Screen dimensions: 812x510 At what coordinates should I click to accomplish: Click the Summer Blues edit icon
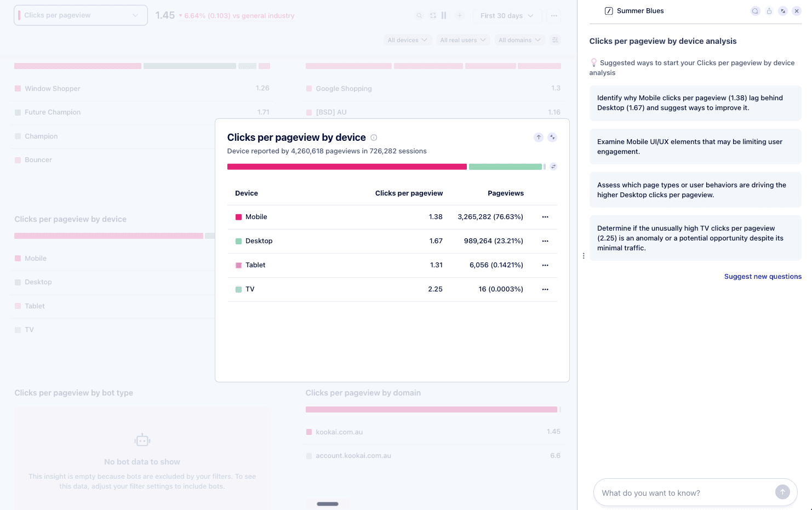coord(608,11)
